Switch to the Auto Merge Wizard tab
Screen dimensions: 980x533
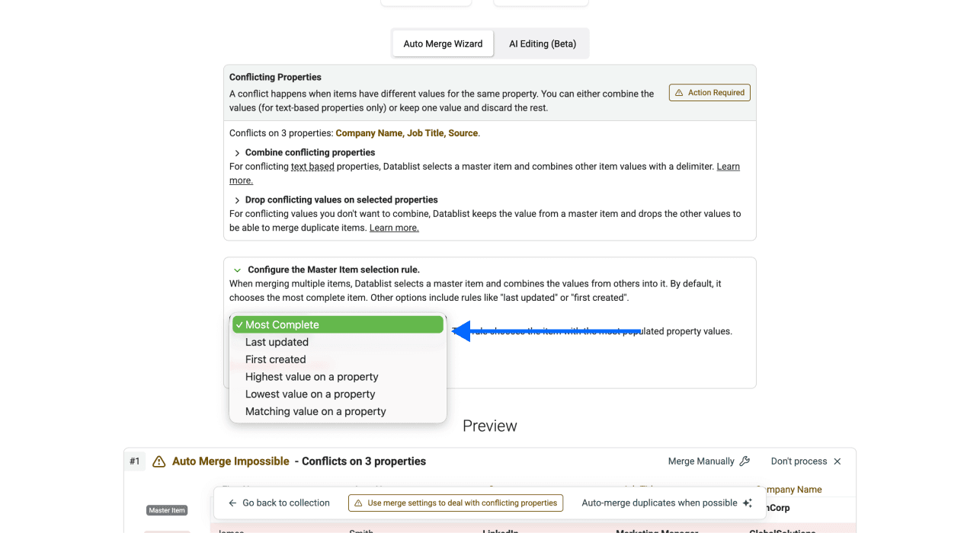point(442,43)
